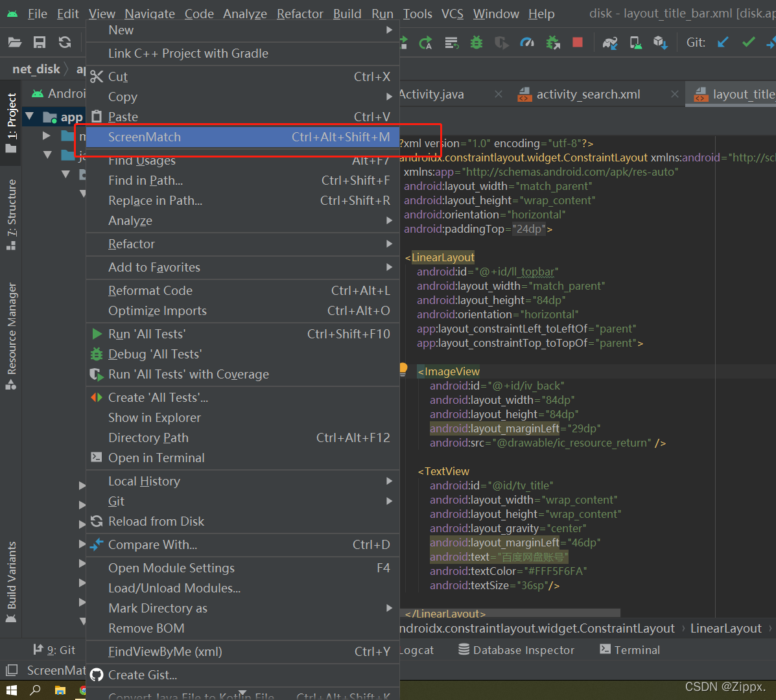Click the android:paddingTop value 24dp

click(x=529, y=229)
